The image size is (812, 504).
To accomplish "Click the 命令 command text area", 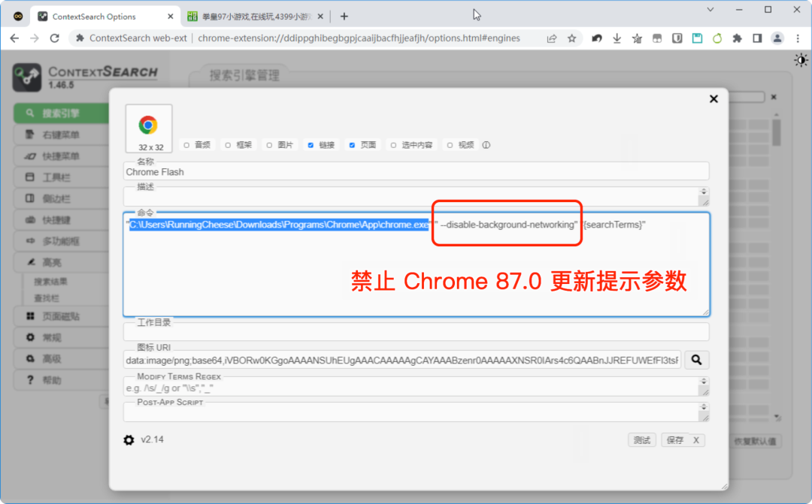I will point(417,264).
